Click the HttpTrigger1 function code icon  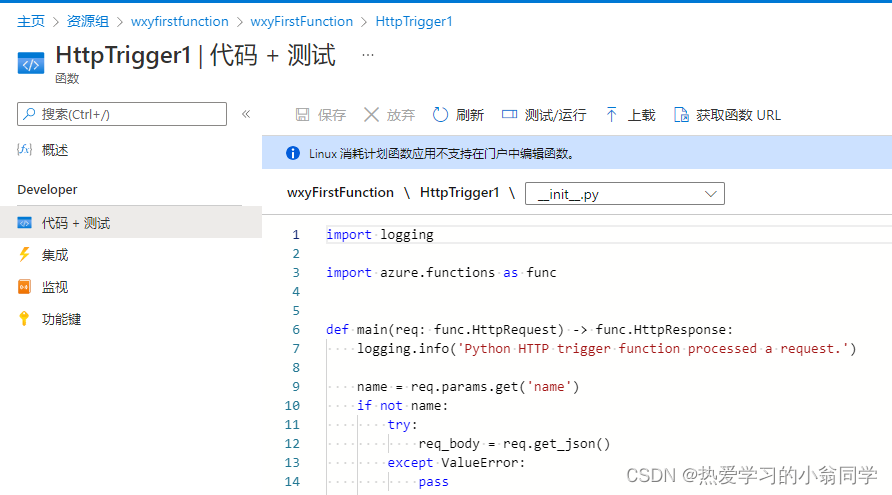point(31,64)
